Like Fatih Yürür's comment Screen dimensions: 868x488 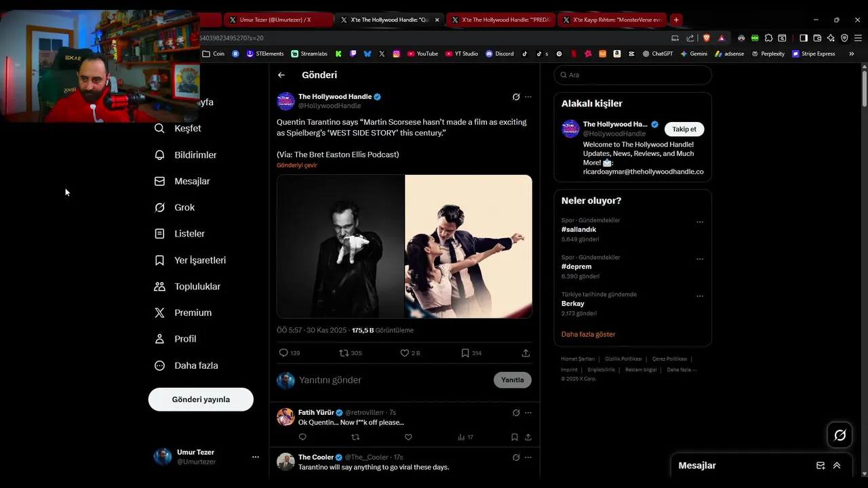(408, 437)
